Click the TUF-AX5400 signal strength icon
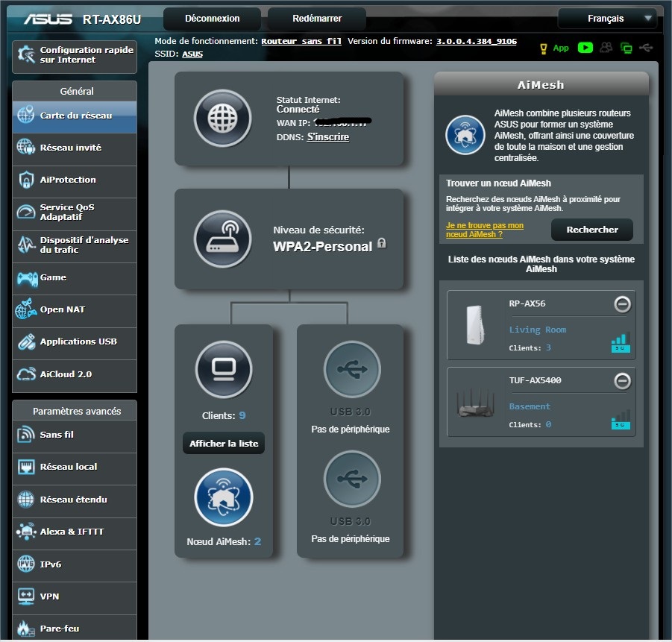Viewport: 672px width, 642px height. [x=621, y=419]
